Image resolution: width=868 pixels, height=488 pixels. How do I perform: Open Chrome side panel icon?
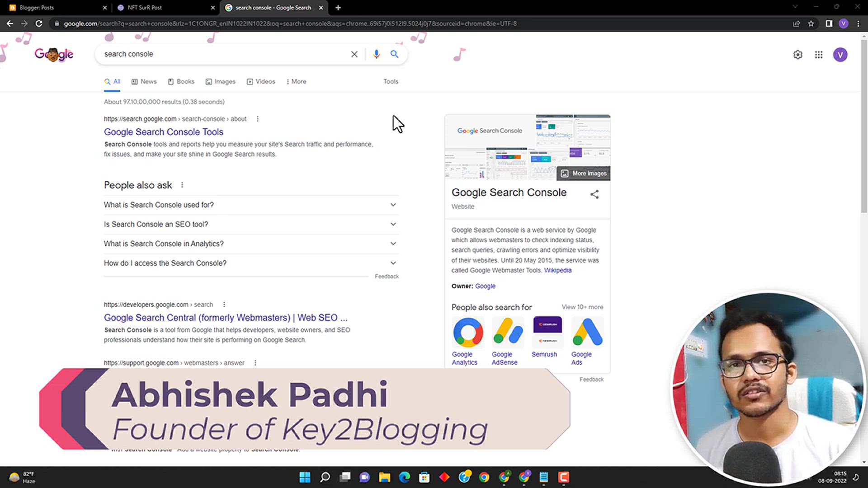(829, 23)
